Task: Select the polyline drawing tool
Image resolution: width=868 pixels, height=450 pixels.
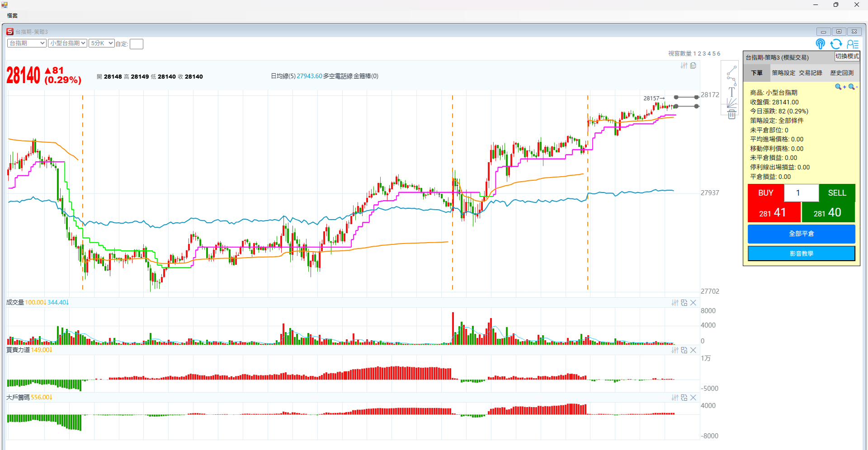Action: coord(731,81)
